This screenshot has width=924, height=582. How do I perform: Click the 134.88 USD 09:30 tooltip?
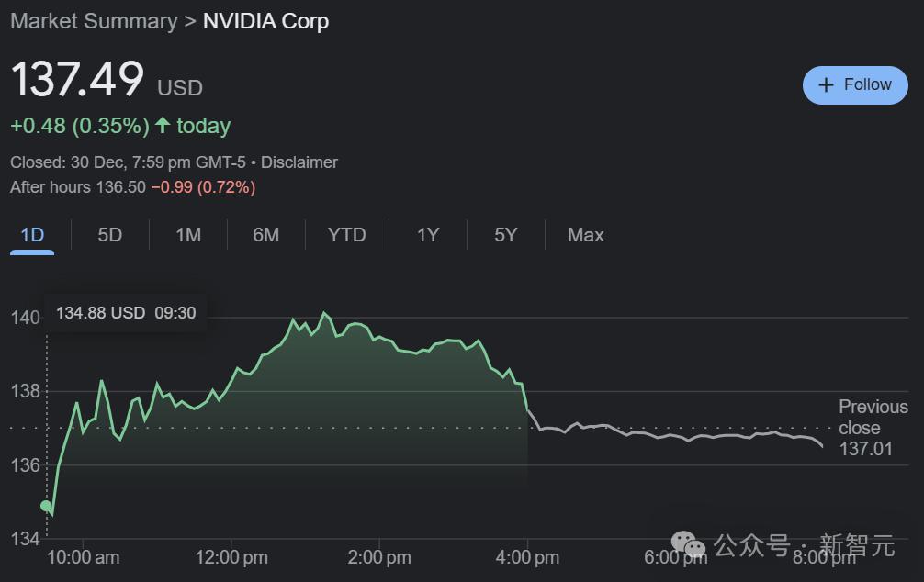click(126, 313)
